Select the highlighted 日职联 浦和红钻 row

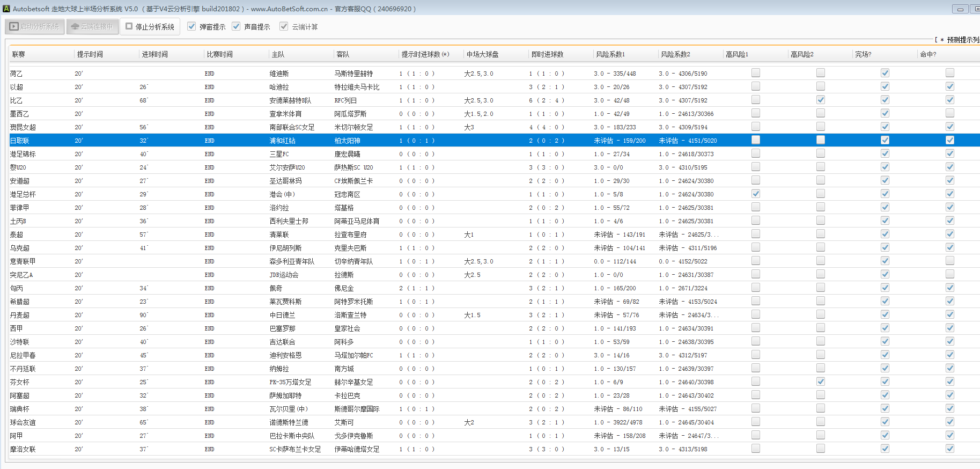point(282,141)
